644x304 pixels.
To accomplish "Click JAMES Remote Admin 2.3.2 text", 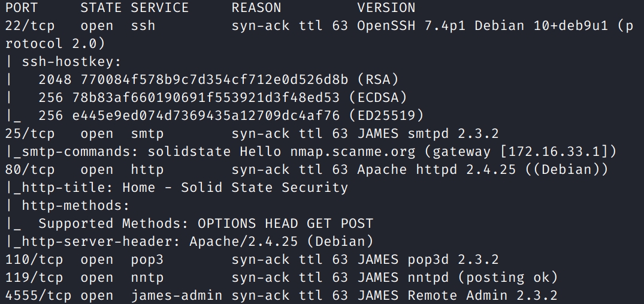I will (457, 296).
